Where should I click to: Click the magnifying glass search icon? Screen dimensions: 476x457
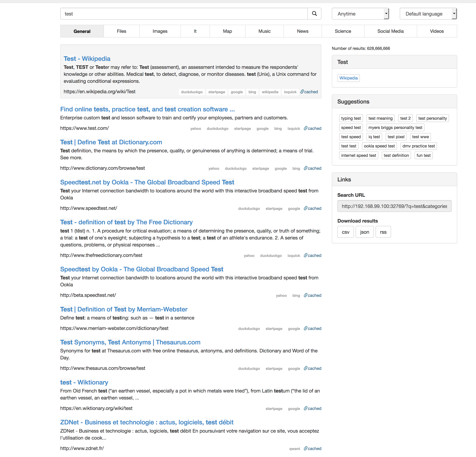[314, 14]
